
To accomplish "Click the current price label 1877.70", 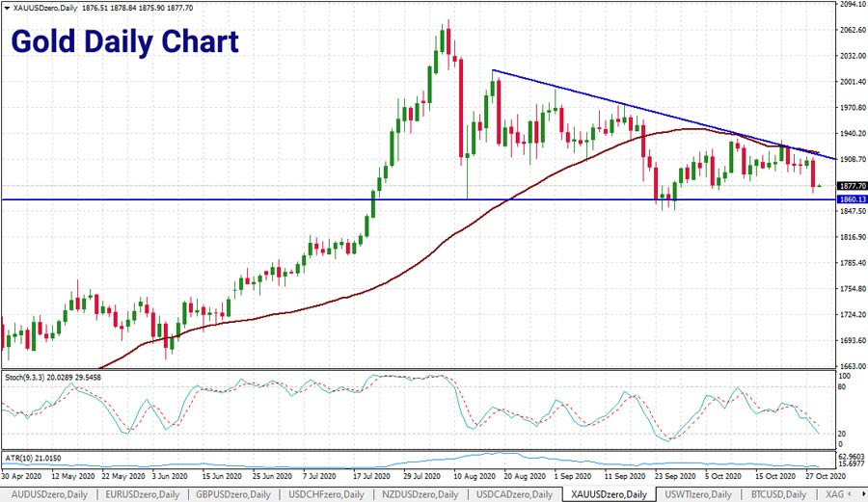I will (x=852, y=186).
